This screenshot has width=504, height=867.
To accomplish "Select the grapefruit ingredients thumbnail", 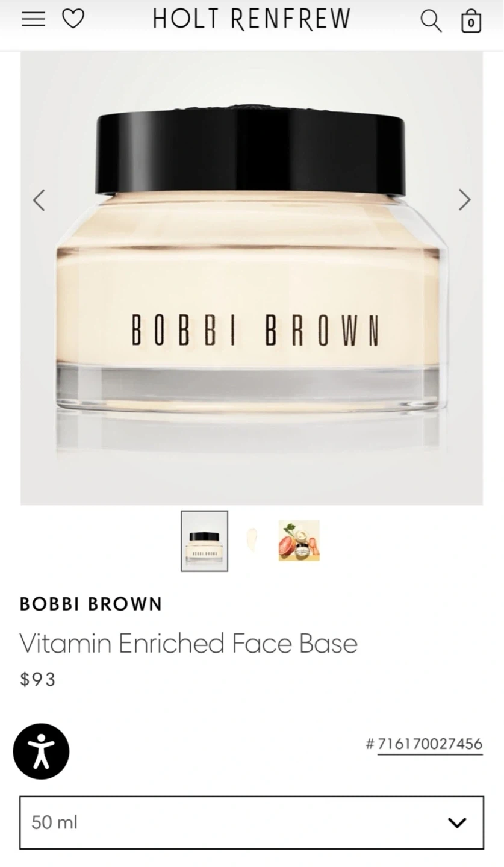I will click(299, 541).
